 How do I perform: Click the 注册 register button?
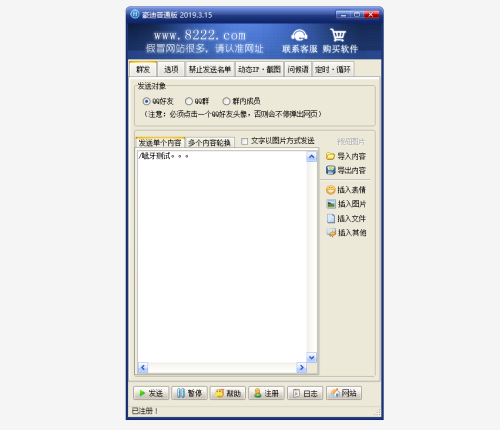click(x=266, y=393)
